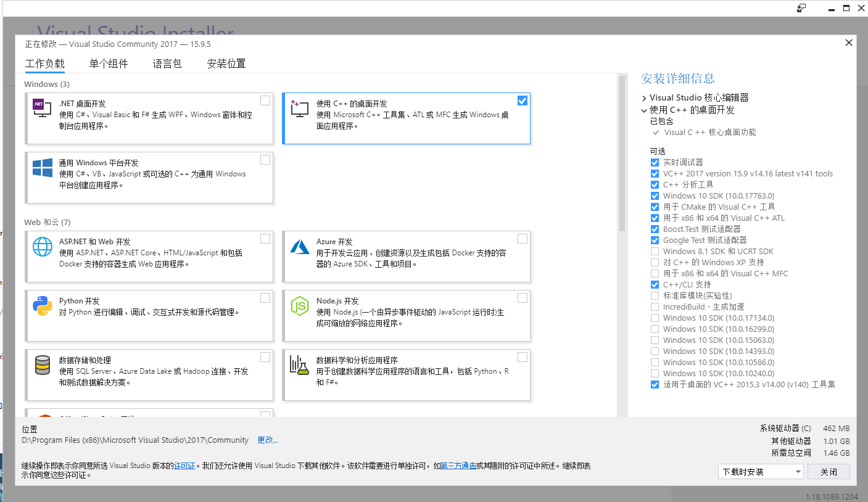Open the 语言包 tab
This screenshot has height=502, width=868.
(x=167, y=63)
